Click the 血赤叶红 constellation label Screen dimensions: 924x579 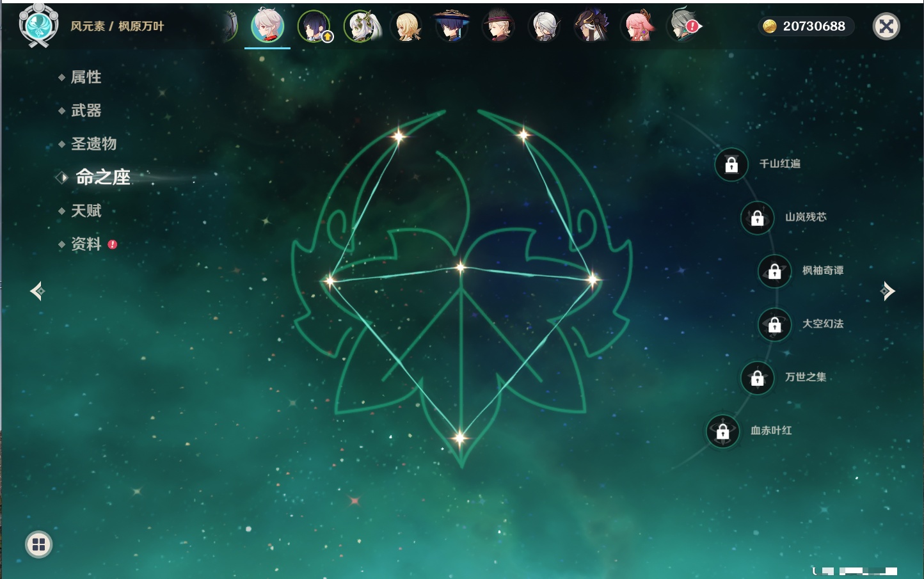click(x=771, y=431)
